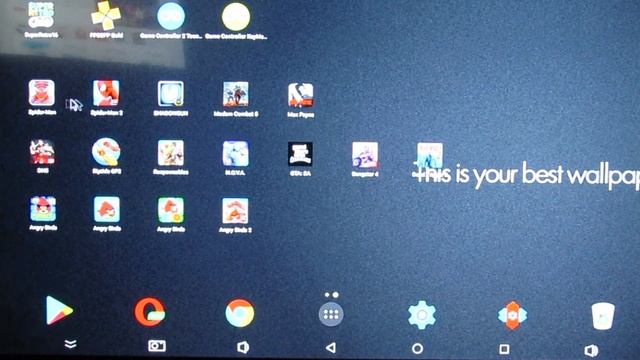Open the first icon in the Riptide row
The height and width of the screenshot is (360, 640).
42,151
